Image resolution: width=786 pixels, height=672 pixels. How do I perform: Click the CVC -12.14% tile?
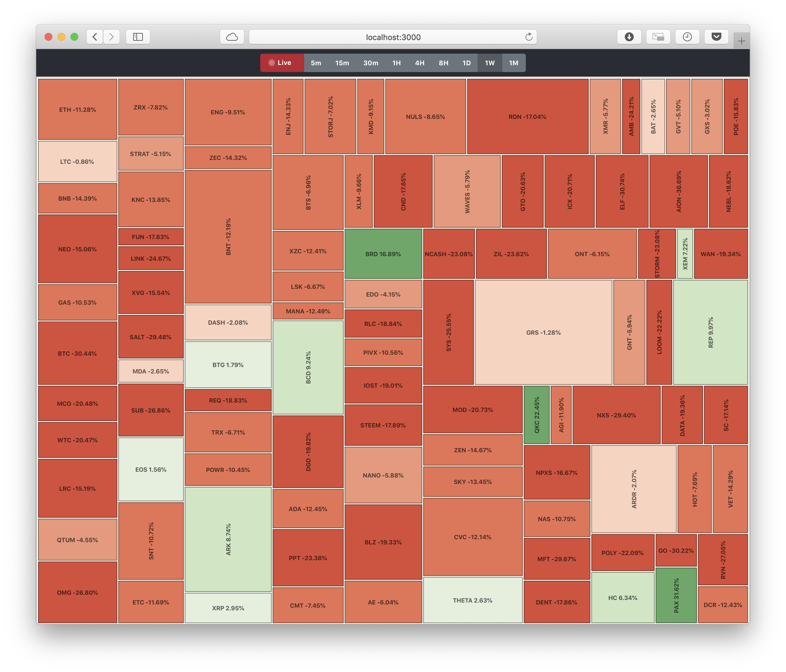473,537
